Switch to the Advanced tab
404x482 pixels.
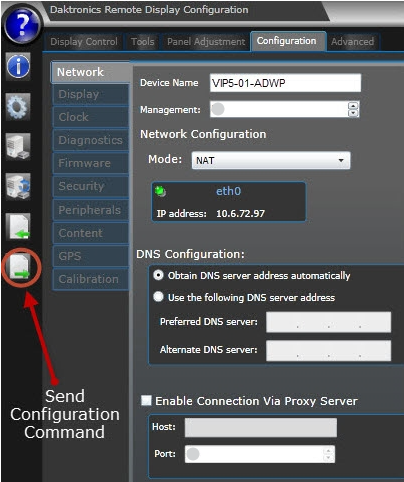coord(352,42)
